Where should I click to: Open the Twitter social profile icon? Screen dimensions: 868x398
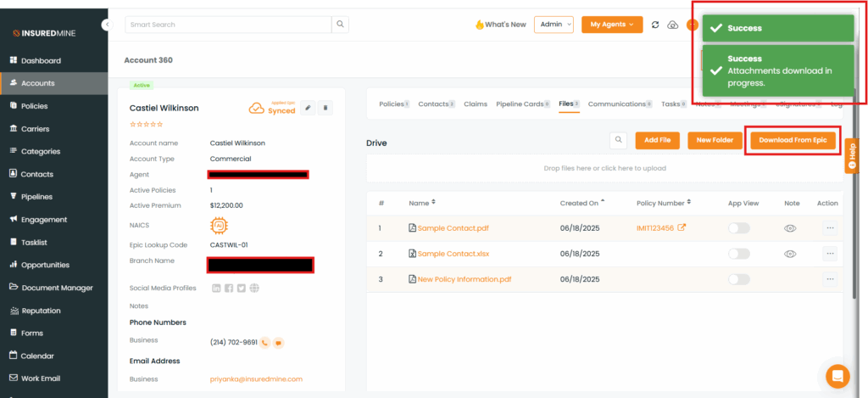[242, 288]
